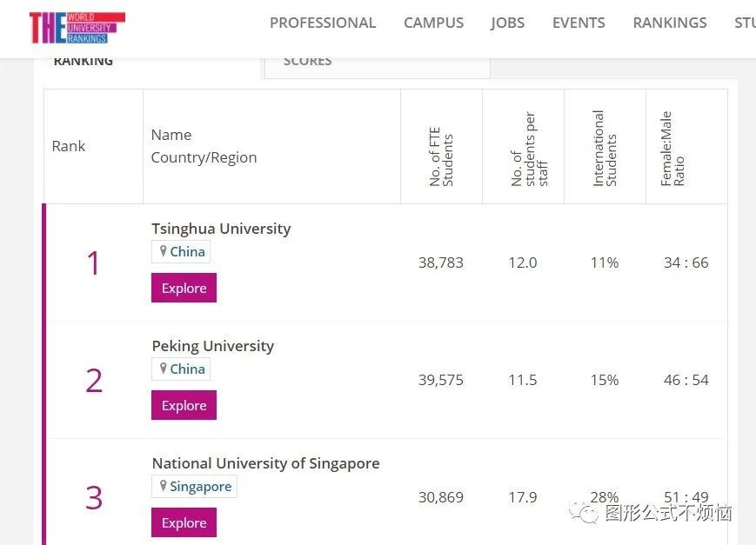Click the Singapore country link
Image resolution: width=756 pixels, height=545 pixels.
pyautogui.click(x=200, y=487)
